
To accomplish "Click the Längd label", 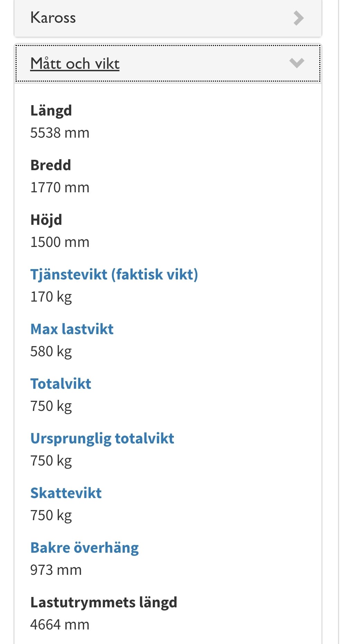I will (51, 111).
